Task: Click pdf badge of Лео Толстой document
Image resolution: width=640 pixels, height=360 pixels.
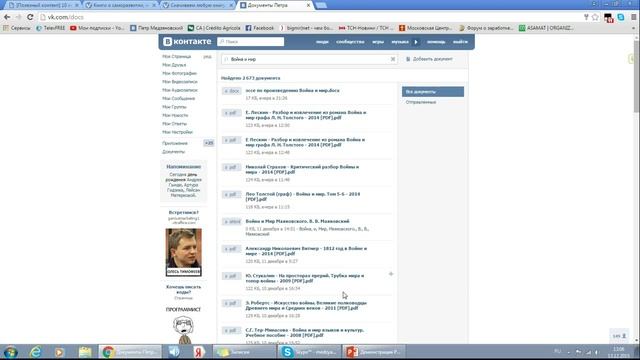Action: pyautogui.click(x=232, y=195)
